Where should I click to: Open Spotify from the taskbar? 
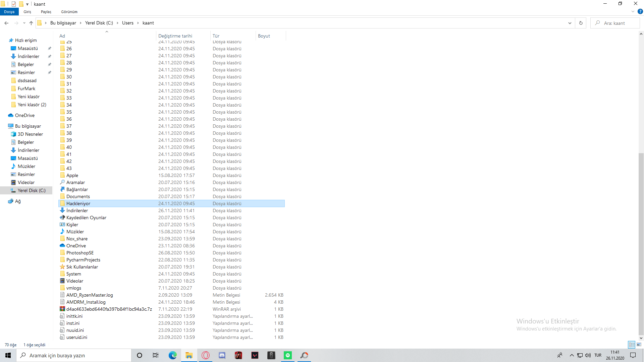pos(287,355)
